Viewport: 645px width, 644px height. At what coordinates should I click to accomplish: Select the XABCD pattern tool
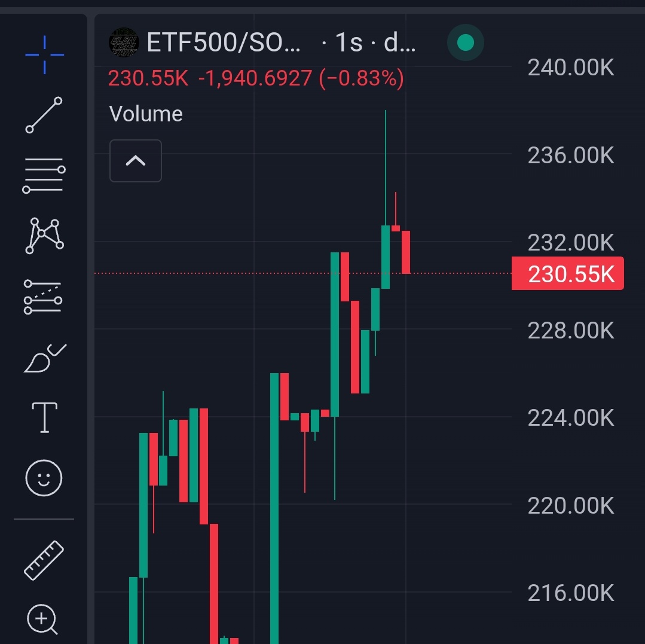coord(44,236)
